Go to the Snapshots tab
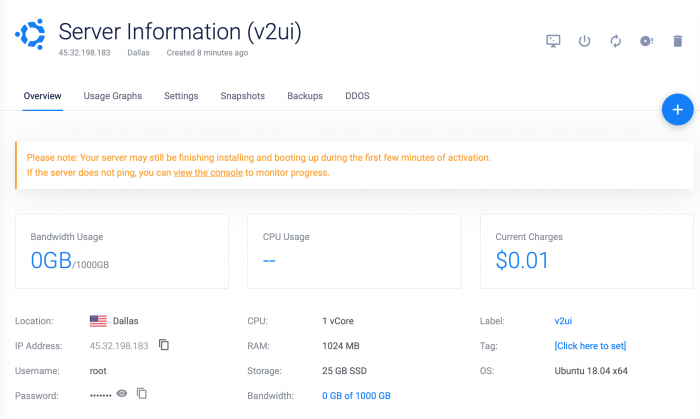 [242, 96]
